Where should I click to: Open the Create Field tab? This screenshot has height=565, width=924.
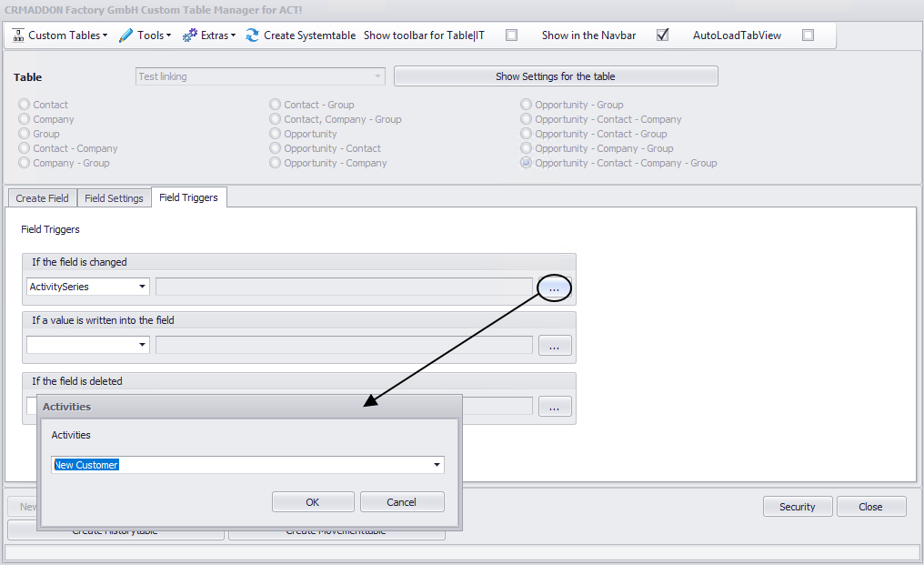41,197
